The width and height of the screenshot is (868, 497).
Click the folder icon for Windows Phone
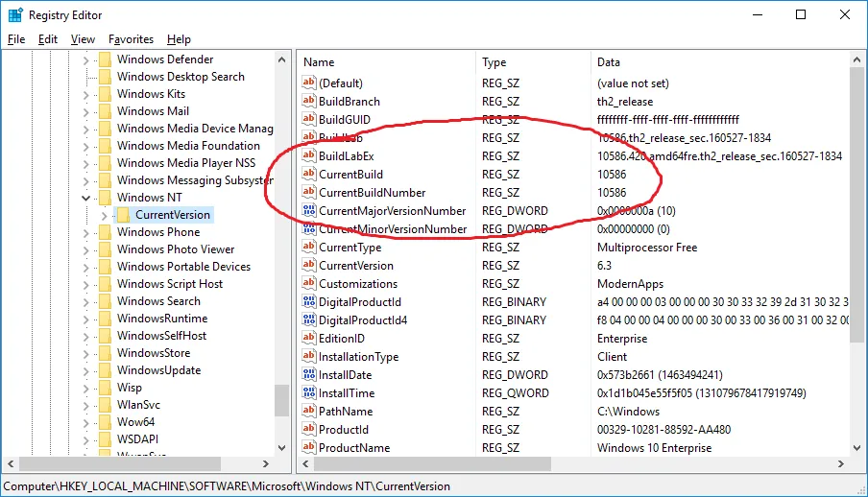105,232
